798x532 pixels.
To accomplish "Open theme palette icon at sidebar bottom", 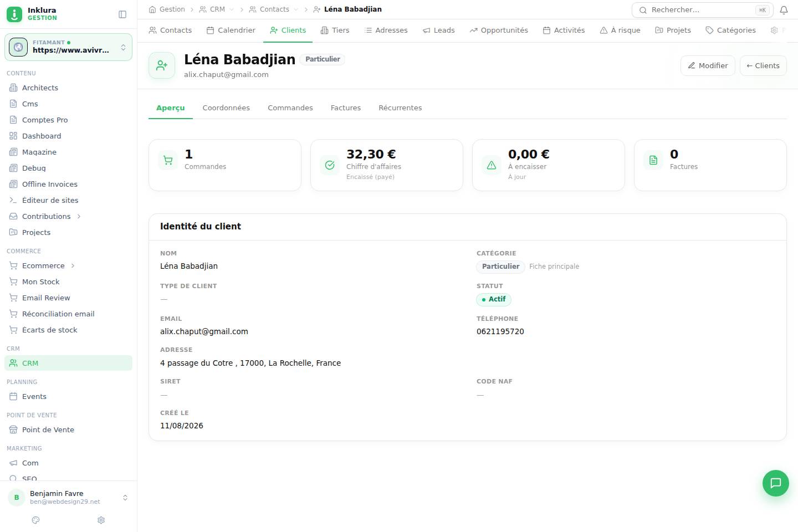I will pos(36,520).
